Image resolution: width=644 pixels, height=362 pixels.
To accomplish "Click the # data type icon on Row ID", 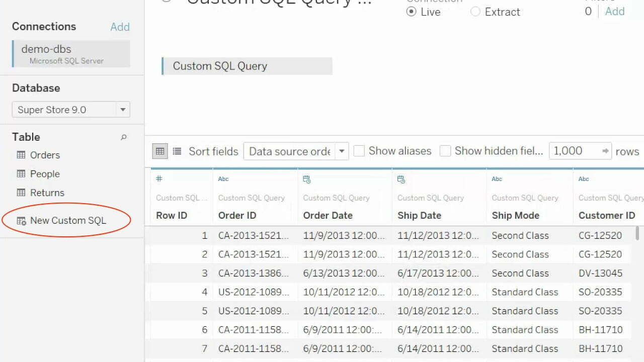I will click(158, 178).
